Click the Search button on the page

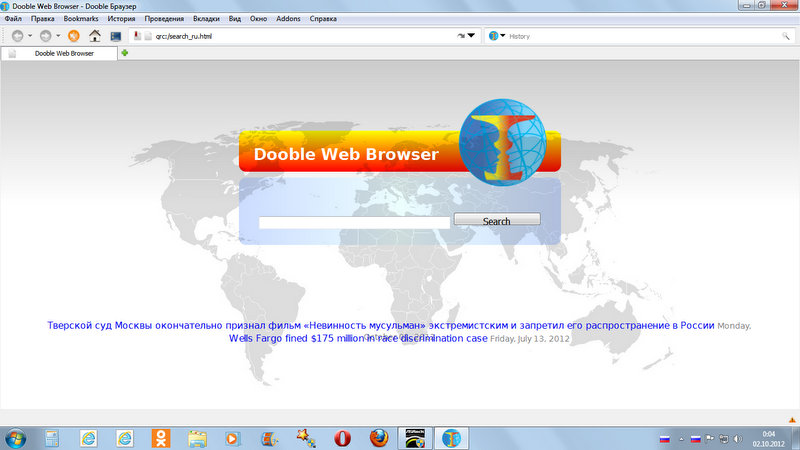pyautogui.click(x=497, y=220)
